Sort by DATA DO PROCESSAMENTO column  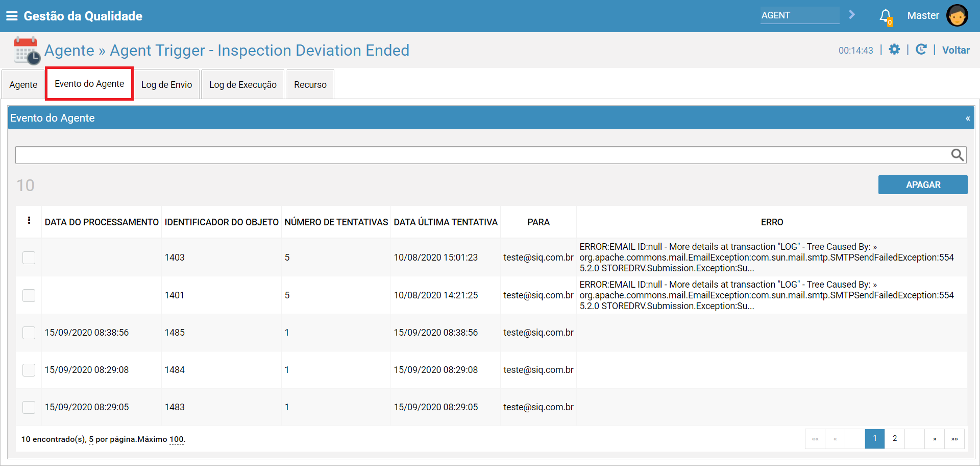(x=102, y=222)
